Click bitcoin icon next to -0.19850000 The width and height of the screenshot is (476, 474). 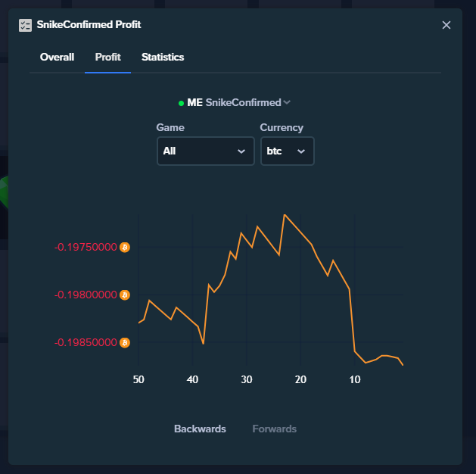(x=125, y=342)
